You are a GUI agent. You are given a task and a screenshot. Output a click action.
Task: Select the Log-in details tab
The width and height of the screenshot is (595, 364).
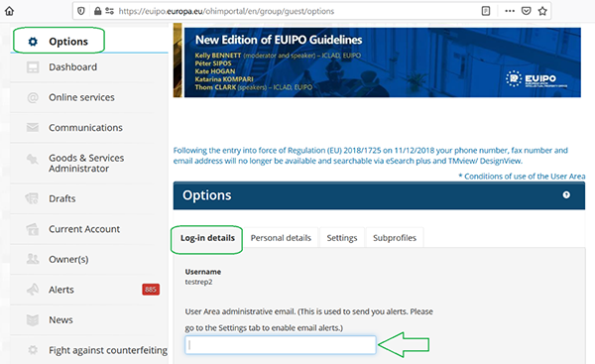point(207,238)
